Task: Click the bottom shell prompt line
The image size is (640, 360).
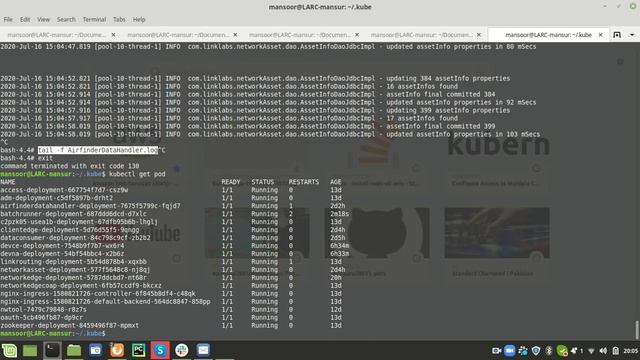Action: (53, 333)
